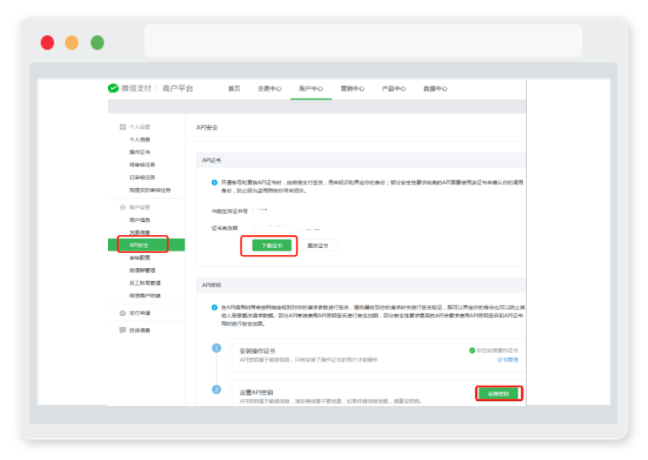Open the 产品中心 tab

(x=393, y=88)
